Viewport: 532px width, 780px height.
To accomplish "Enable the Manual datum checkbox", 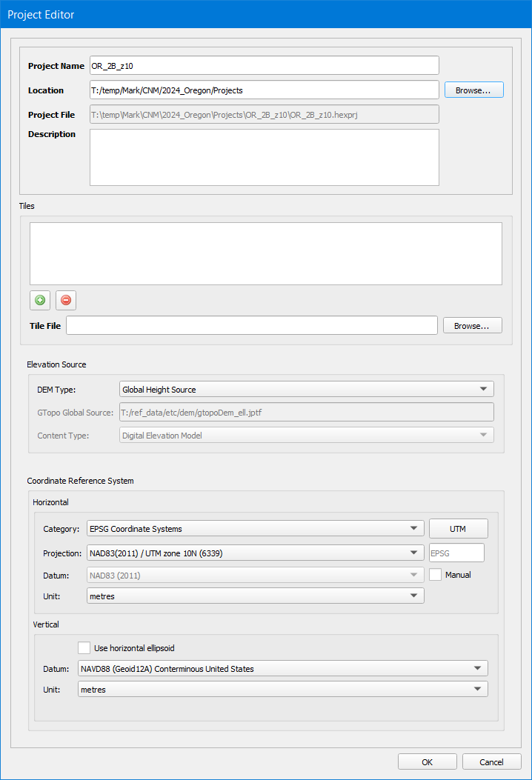I will pos(436,575).
